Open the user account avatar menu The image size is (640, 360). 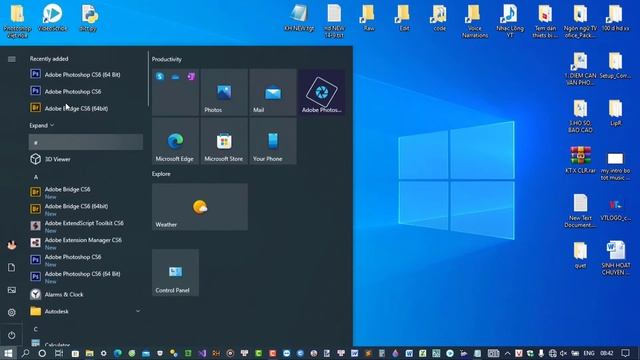coord(11,245)
